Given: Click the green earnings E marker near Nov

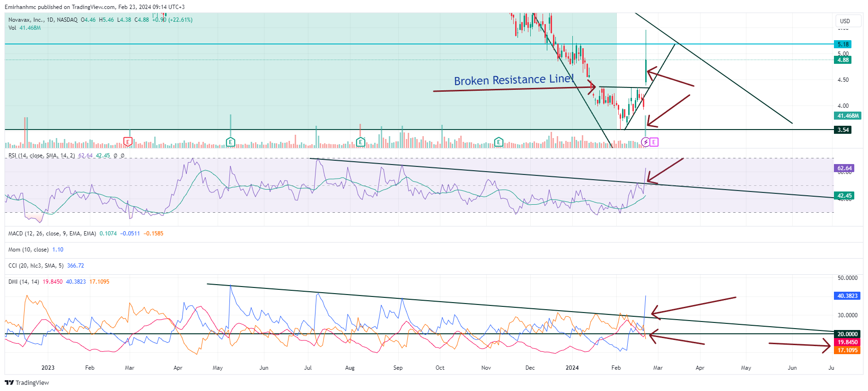Looking at the screenshot, I should tap(499, 142).
